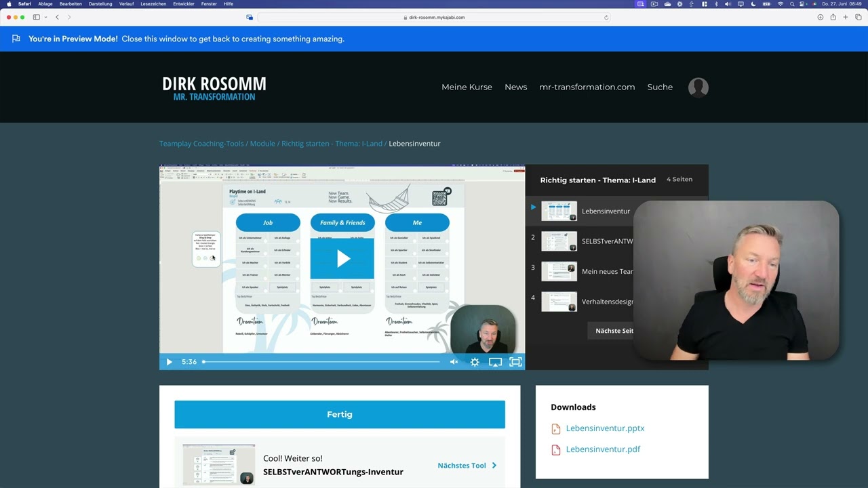
Task: Open a new Safari tab with plus
Action: (845, 17)
